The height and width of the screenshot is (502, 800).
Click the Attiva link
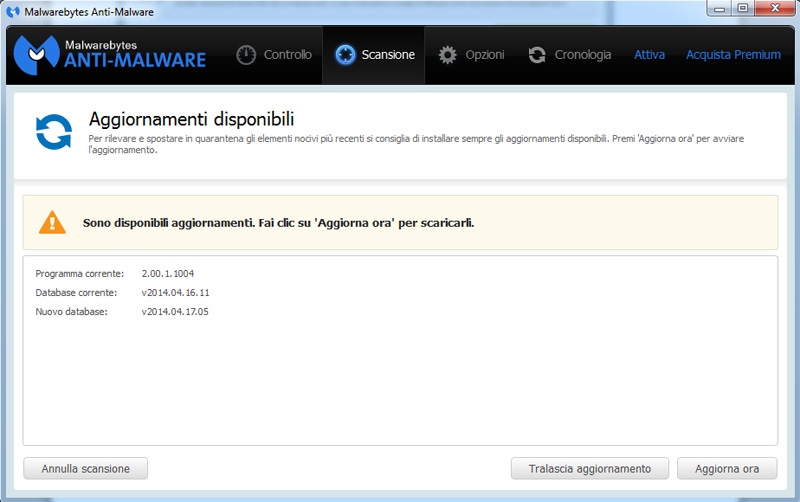[x=649, y=55]
